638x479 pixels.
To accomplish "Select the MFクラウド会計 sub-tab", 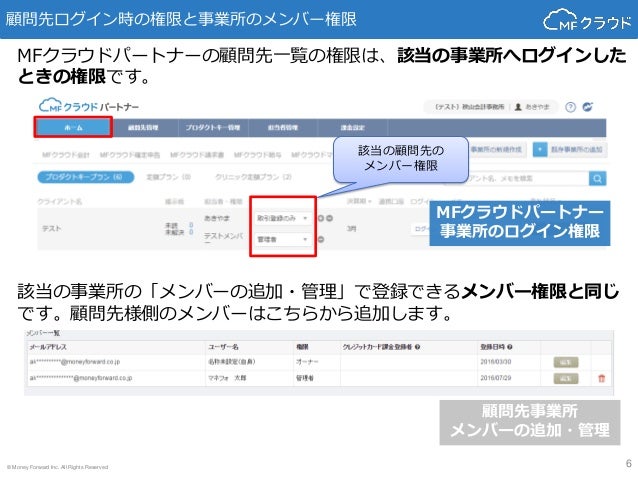I will pyautogui.click(x=66, y=155).
